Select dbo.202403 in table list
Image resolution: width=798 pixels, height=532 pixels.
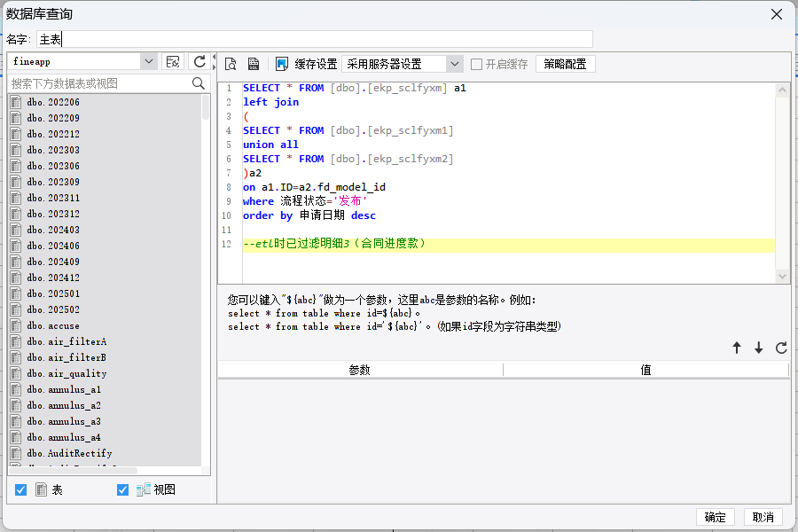click(x=53, y=230)
